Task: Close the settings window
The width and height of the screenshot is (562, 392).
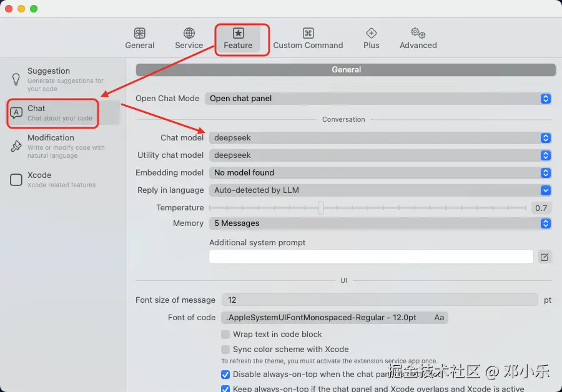Action: click(x=9, y=9)
